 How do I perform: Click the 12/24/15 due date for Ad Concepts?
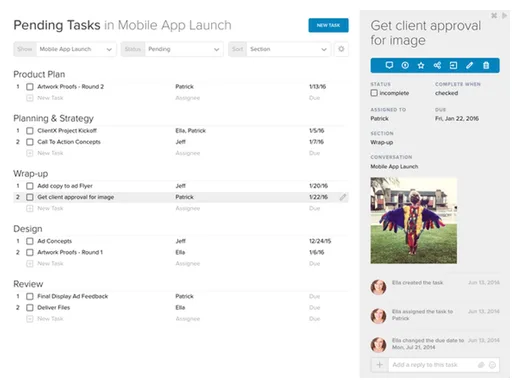point(320,241)
